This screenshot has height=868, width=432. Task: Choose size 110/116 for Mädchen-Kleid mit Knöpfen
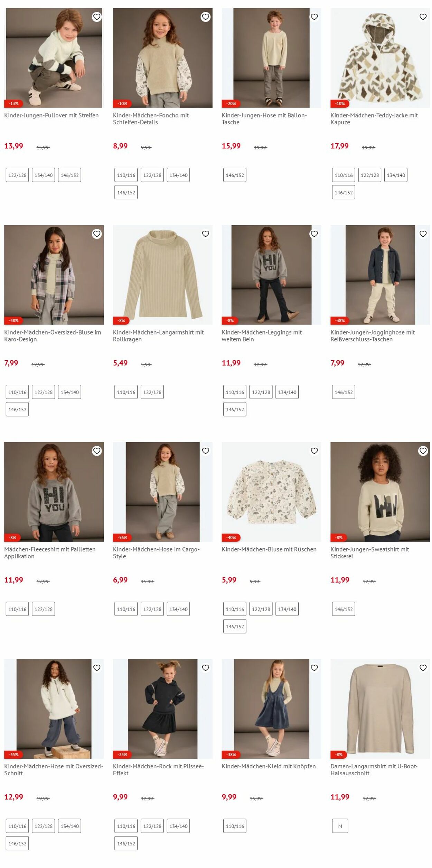[235, 826]
